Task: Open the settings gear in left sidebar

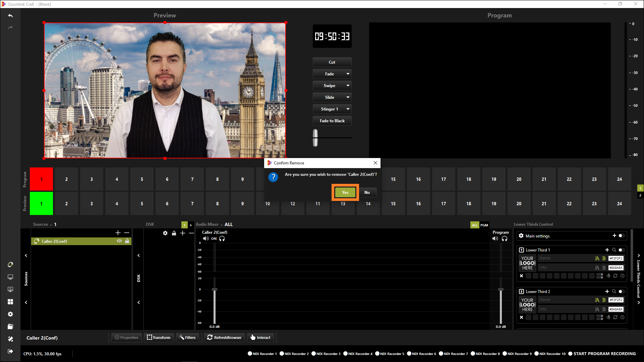Action: pos(10,314)
